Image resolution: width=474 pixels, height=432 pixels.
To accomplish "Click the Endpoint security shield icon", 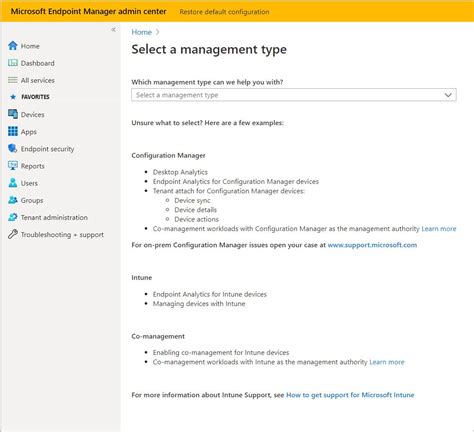I will tap(13, 148).
